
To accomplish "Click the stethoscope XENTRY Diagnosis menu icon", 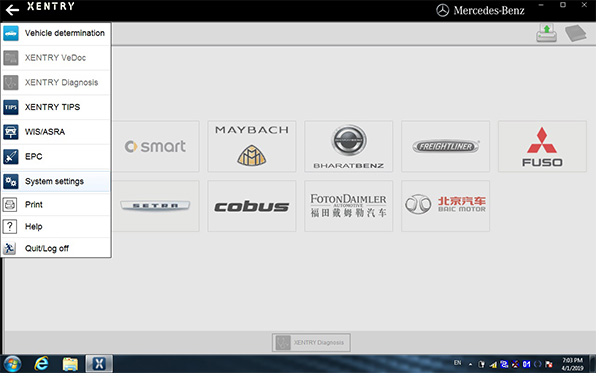I will (11, 82).
